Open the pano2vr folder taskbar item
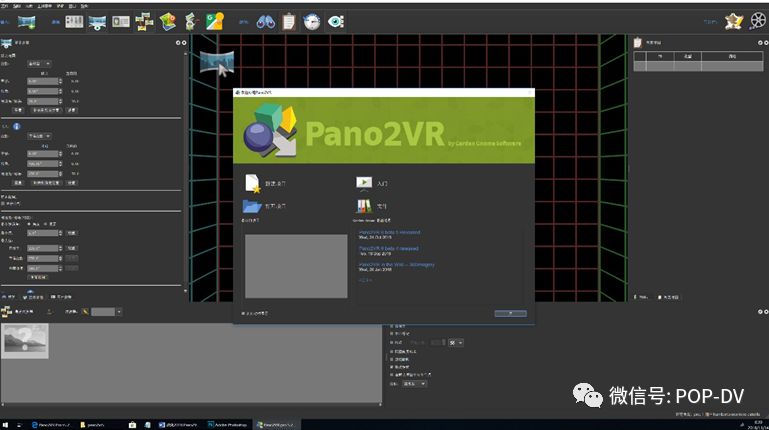 point(92,425)
